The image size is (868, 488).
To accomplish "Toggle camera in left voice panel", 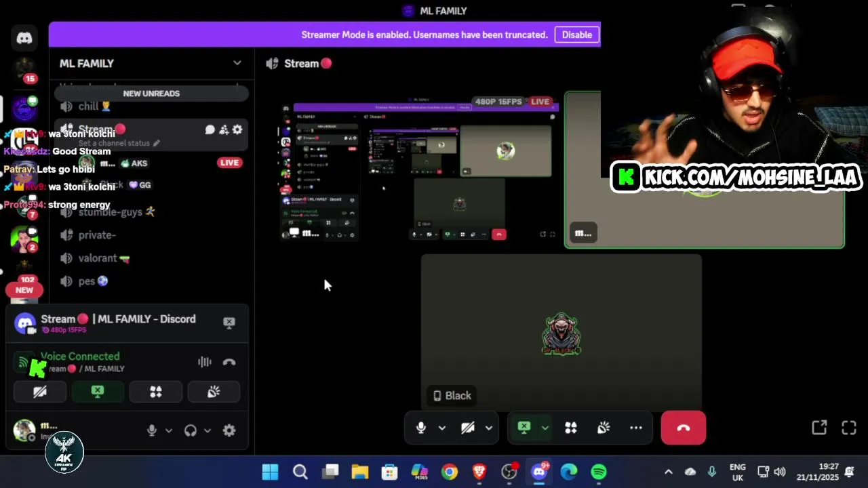I will (40, 392).
